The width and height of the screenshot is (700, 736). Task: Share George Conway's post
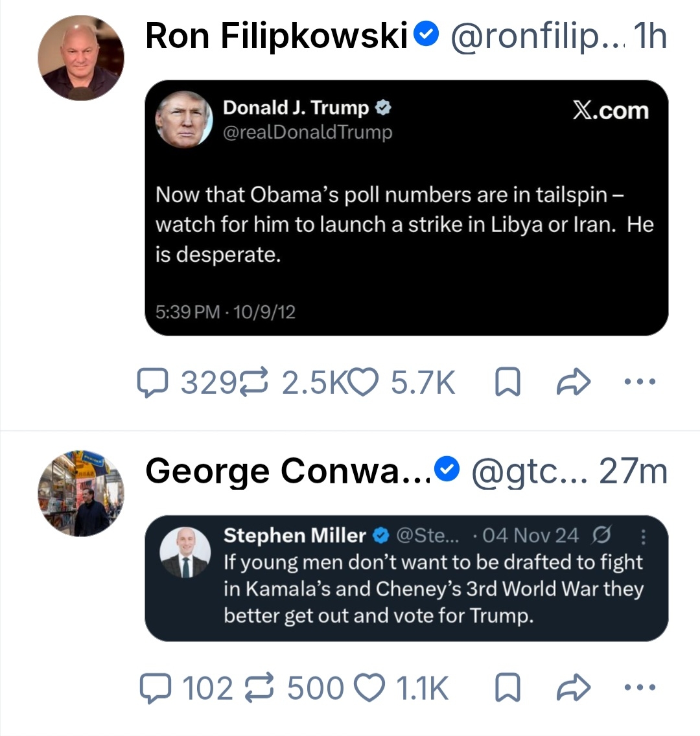574,688
